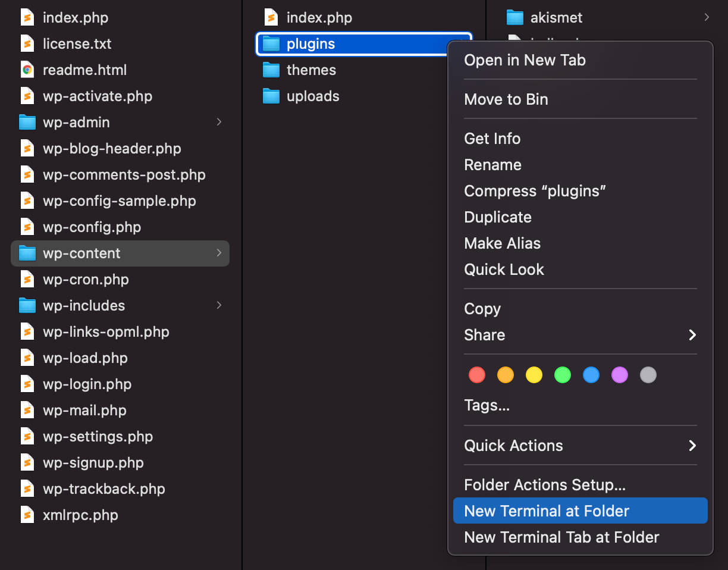Screen dimensions: 728x570
Task: Open the Share submenu arrow
Action: click(x=692, y=335)
